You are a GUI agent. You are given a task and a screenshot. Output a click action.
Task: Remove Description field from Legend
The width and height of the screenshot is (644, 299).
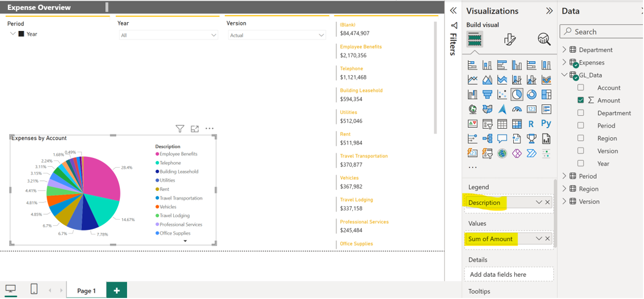pos(547,202)
